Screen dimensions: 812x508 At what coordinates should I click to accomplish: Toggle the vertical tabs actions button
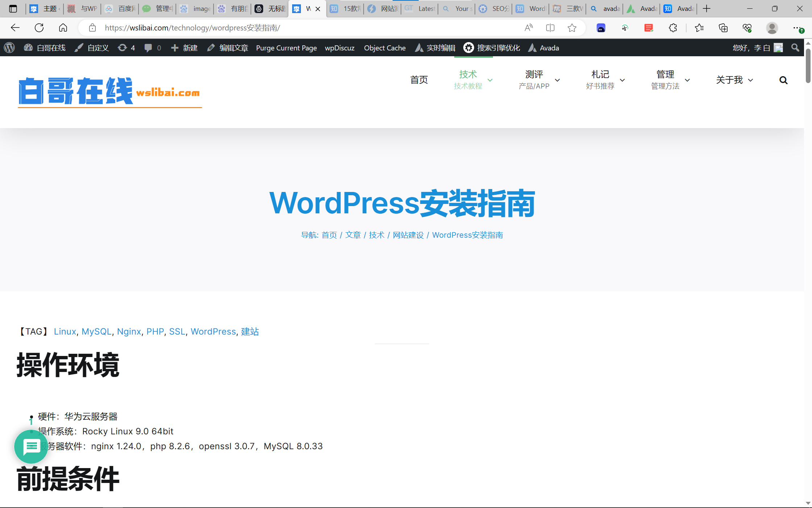13,9
